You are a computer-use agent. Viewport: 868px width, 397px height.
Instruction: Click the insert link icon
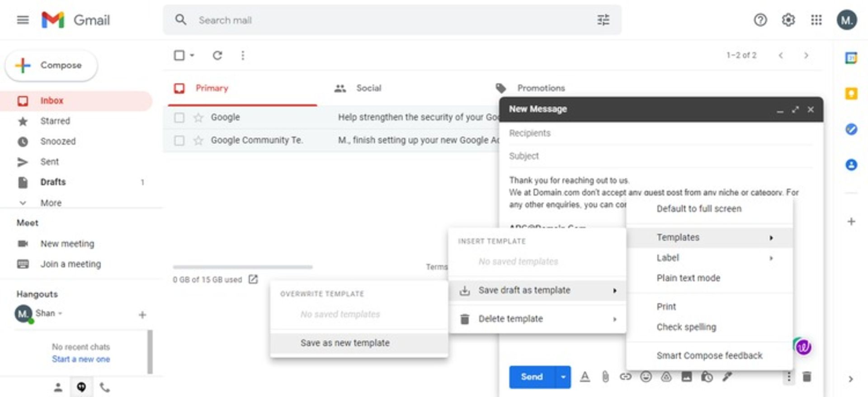click(625, 377)
